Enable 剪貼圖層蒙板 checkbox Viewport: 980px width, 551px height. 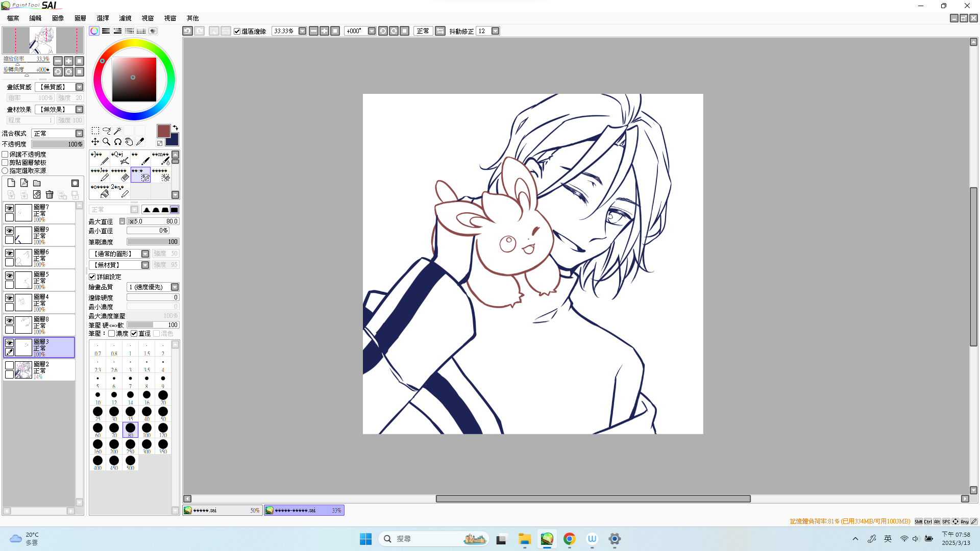5,162
